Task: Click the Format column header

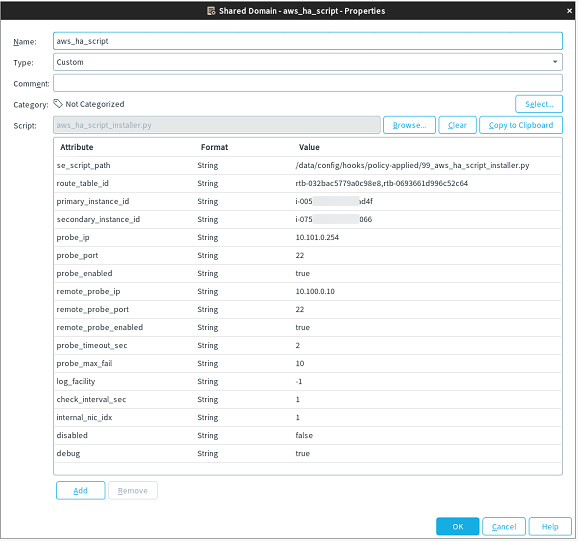Action: coord(214,147)
